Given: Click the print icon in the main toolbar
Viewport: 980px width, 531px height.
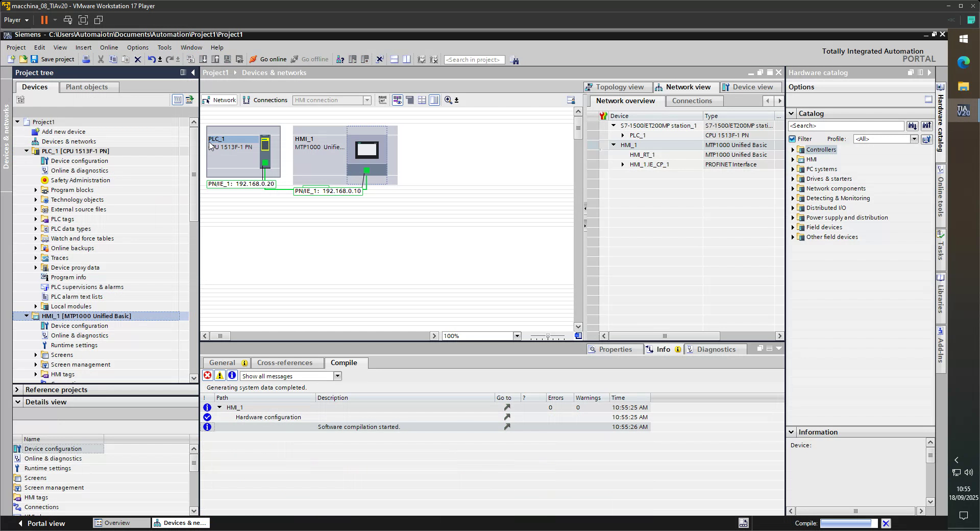Looking at the screenshot, I should point(86,59).
